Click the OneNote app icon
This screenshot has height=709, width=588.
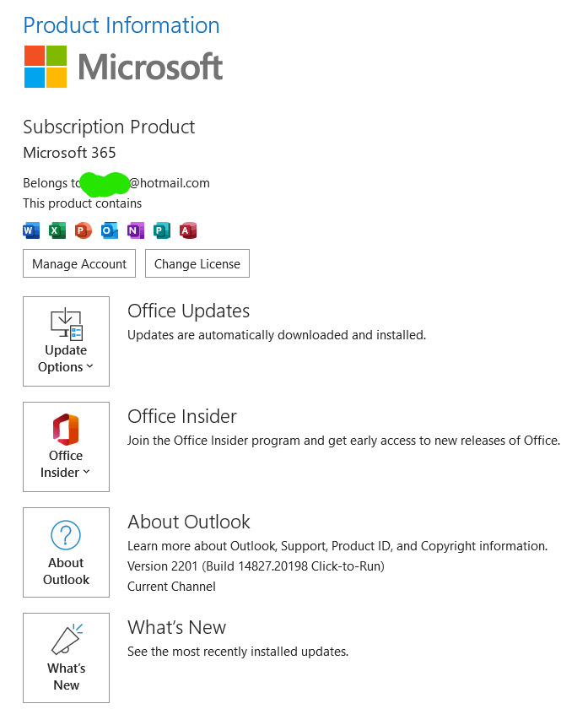coord(136,230)
